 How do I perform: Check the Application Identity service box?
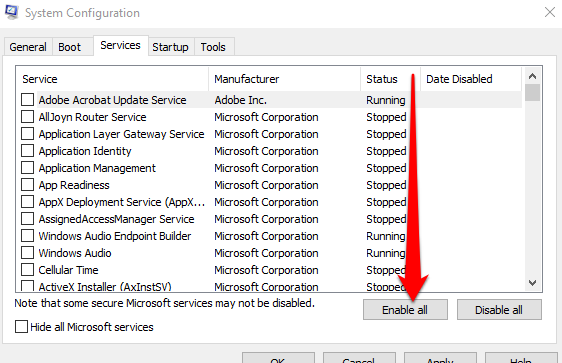click(28, 151)
